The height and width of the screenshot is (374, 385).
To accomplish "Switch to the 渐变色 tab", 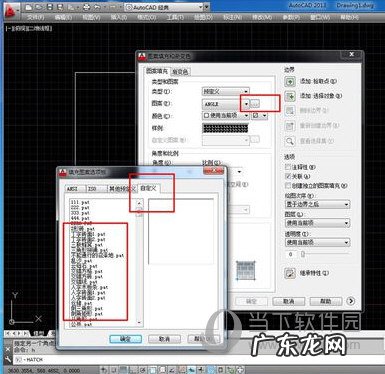I will [x=180, y=71].
